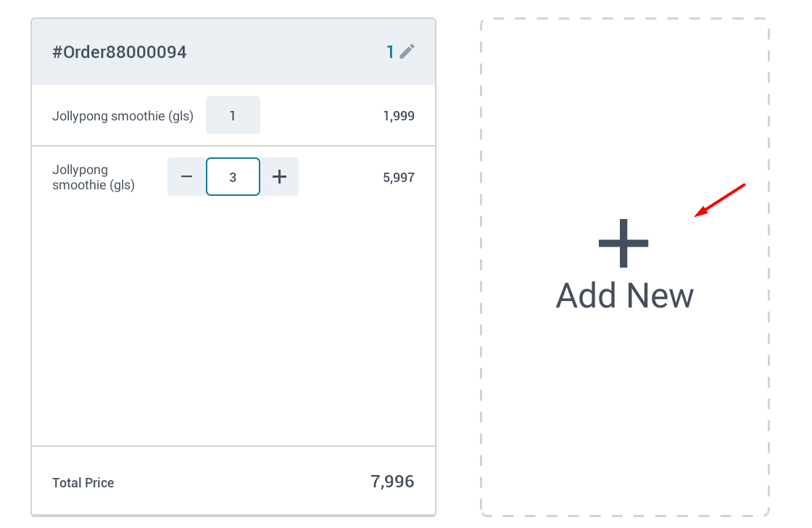
Task: Click the 1,999 item price
Action: pyautogui.click(x=399, y=116)
